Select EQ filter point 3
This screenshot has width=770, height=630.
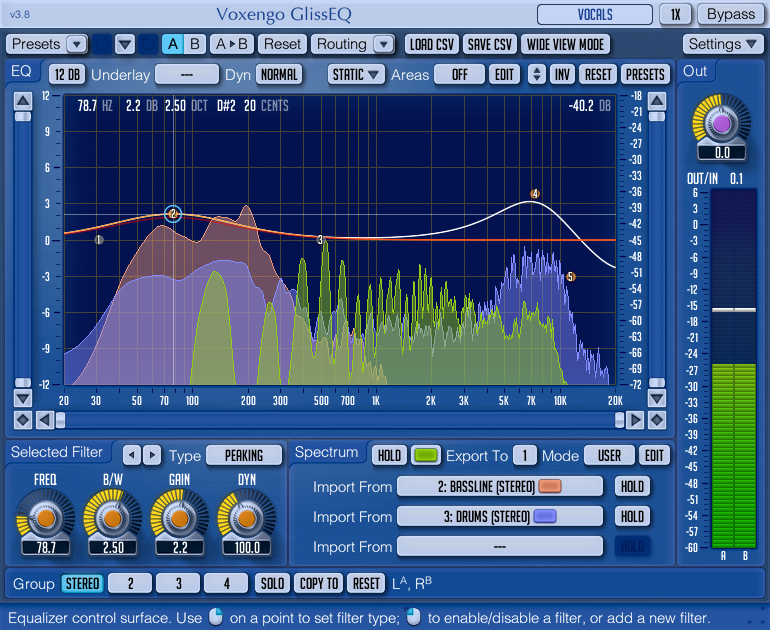pos(320,239)
